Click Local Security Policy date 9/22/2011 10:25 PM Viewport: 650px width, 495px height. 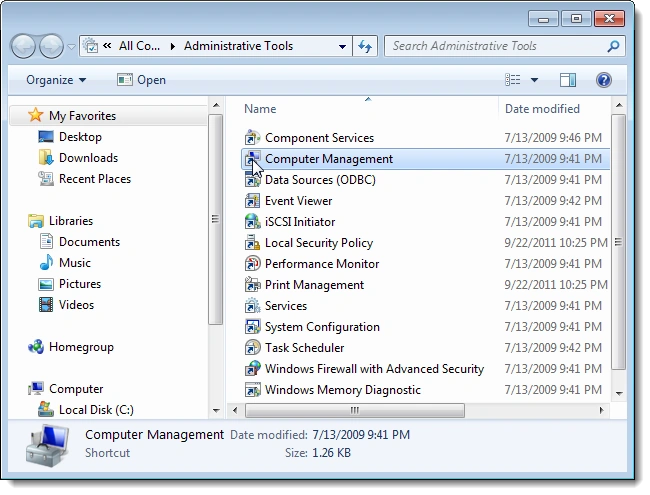point(556,243)
